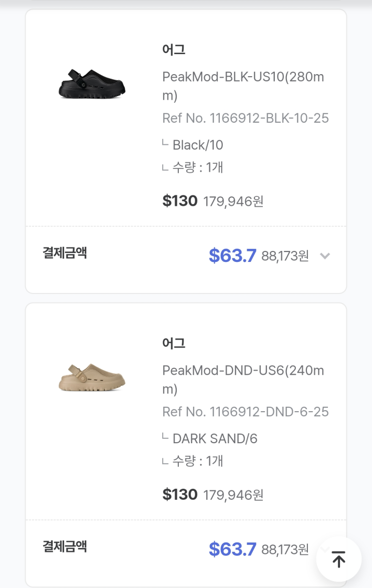
Task: Tap the Black/10 option line
Action: tap(197, 145)
